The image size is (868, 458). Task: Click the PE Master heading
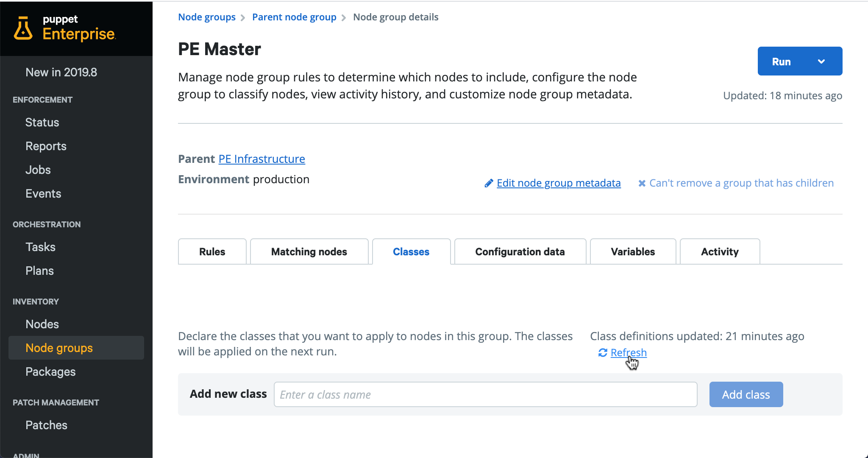coord(220,49)
